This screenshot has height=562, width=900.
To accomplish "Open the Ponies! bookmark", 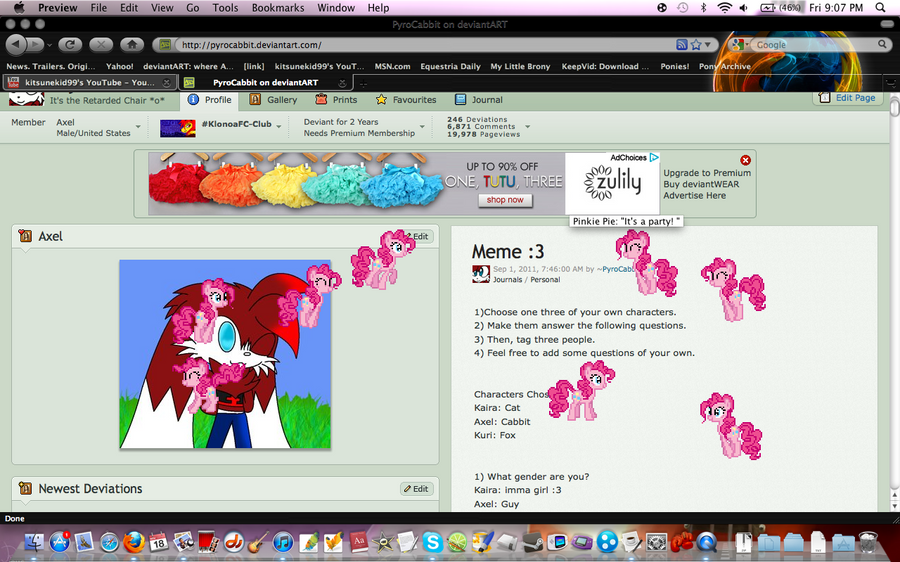I will tap(674, 66).
